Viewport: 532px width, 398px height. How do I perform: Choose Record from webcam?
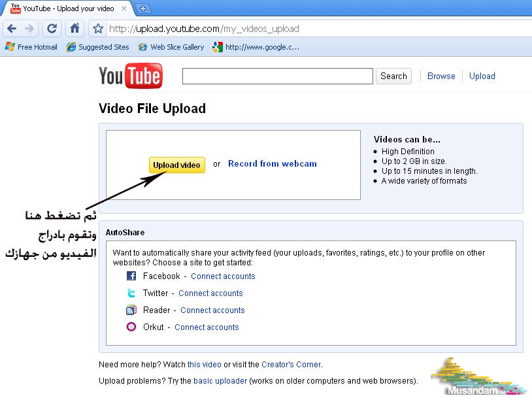click(x=273, y=163)
